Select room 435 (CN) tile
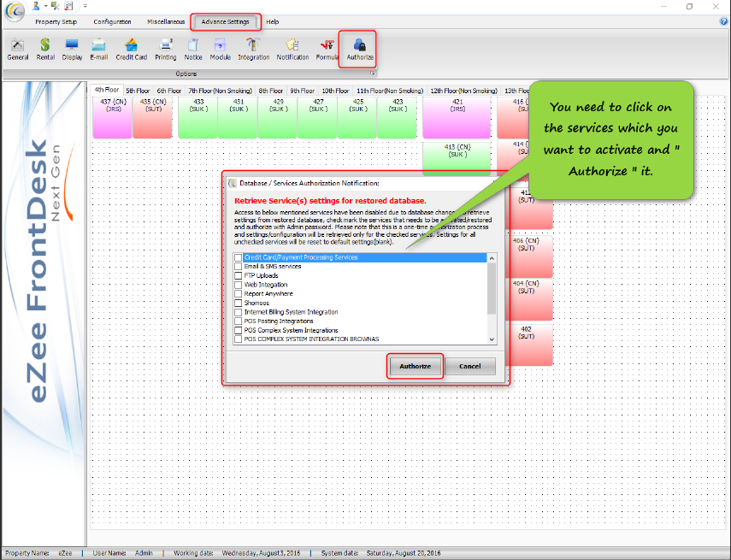The width and height of the screenshot is (731, 560). pyautogui.click(x=152, y=117)
